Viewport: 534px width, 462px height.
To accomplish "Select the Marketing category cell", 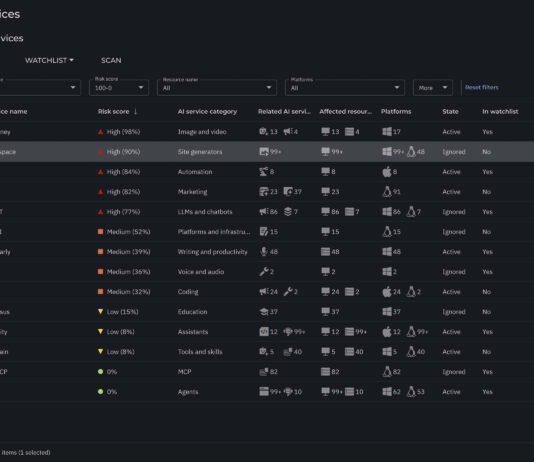I will coord(192,192).
